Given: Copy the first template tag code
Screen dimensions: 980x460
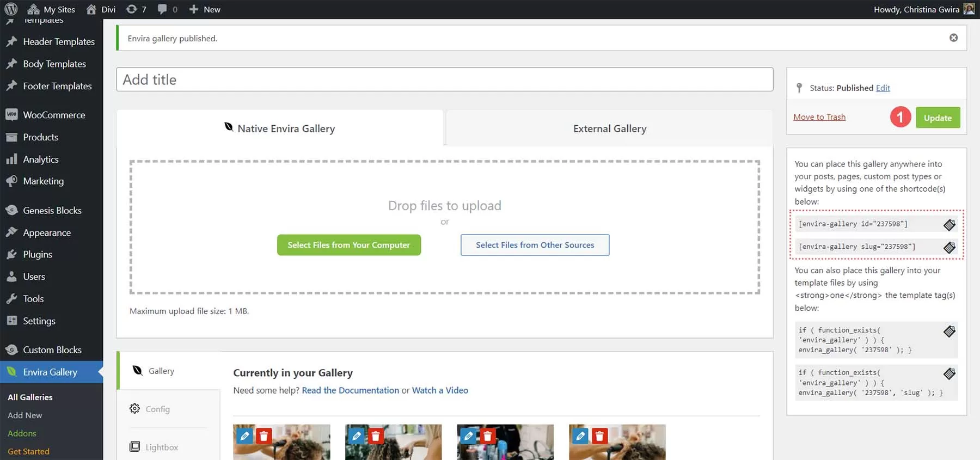Looking at the screenshot, I should coord(949,331).
